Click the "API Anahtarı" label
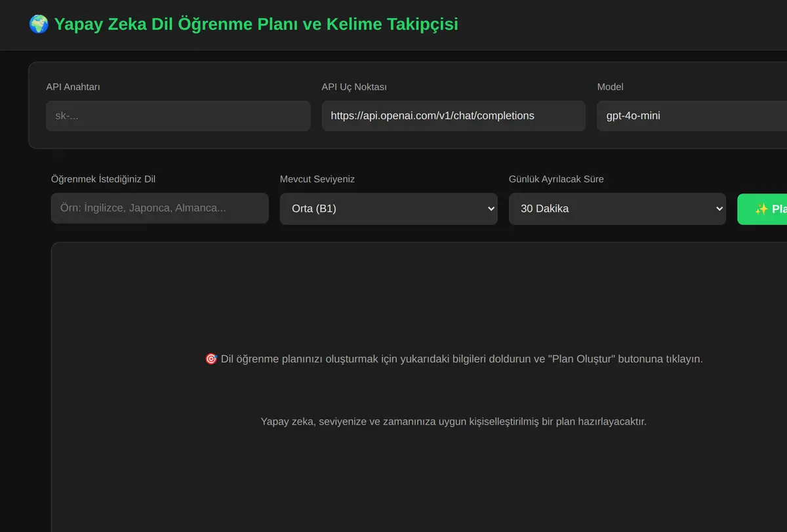The width and height of the screenshot is (787, 532). (73, 87)
